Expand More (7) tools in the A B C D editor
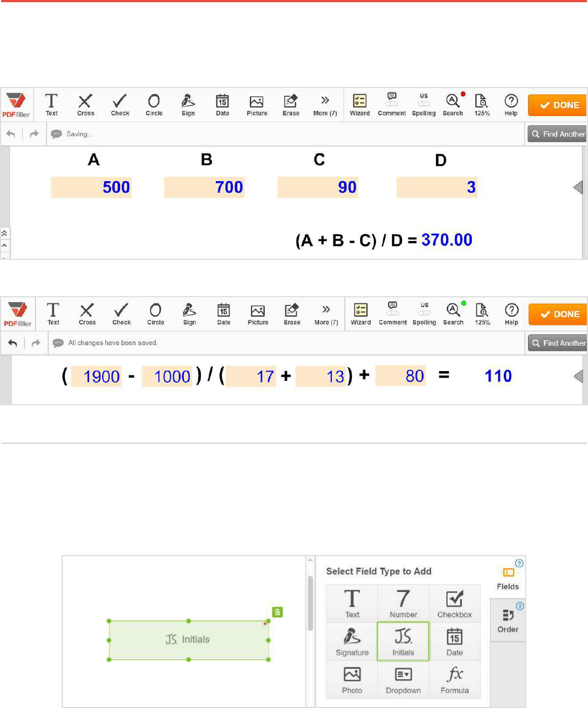The width and height of the screenshot is (588, 708). pos(325,105)
